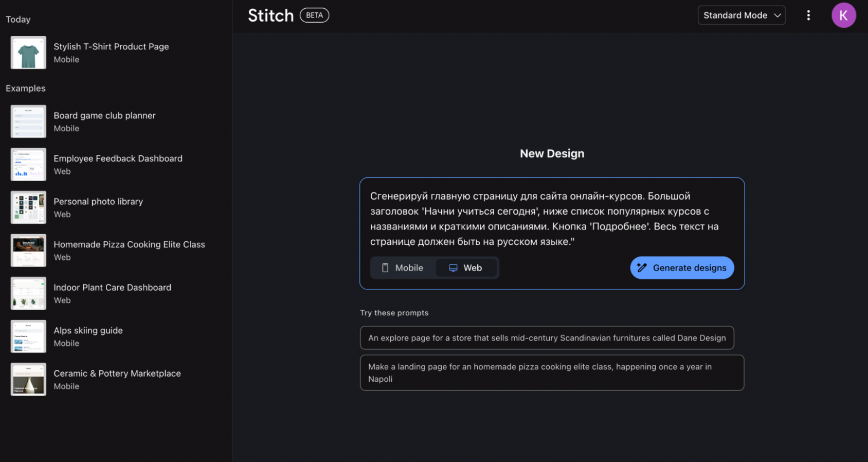
Task: Click the monitor icon in Web toggle
Action: coord(453,268)
